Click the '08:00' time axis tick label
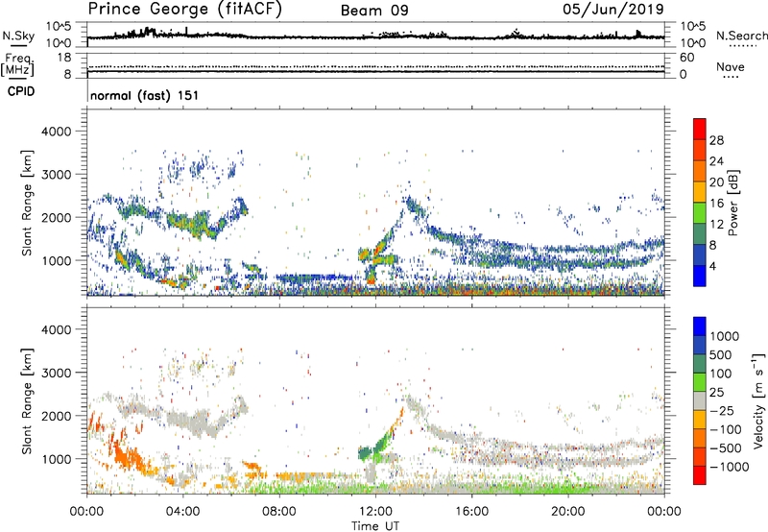The image size is (768, 532). pos(278,512)
